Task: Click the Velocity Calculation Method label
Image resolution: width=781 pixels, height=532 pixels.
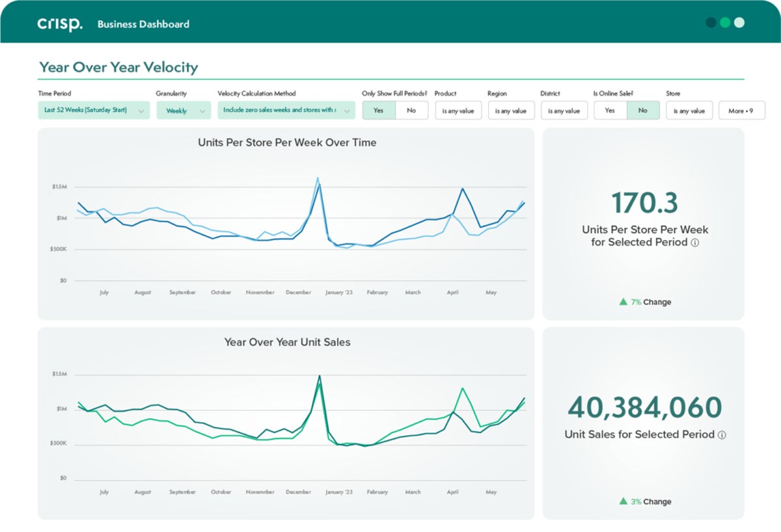Action: tap(256, 94)
